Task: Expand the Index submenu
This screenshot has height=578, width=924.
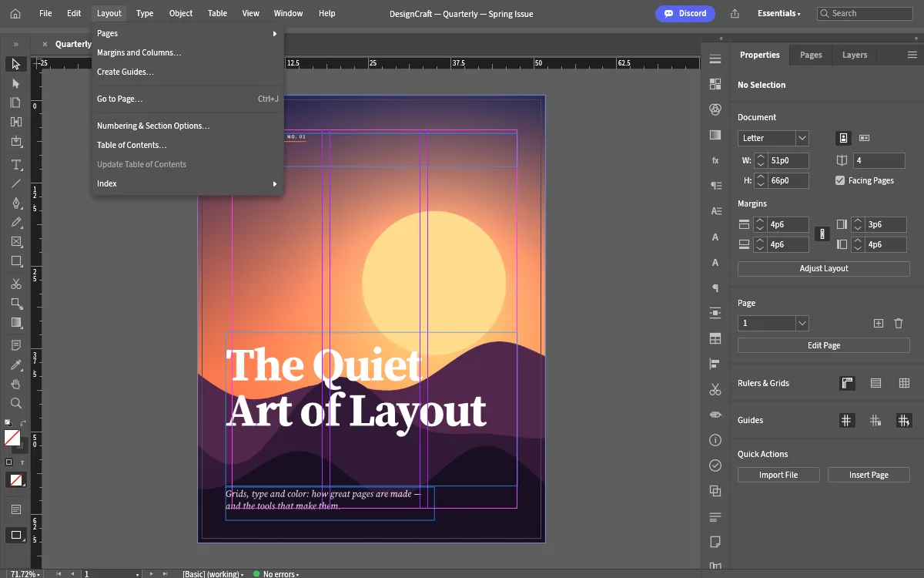Action: (x=187, y=183)
